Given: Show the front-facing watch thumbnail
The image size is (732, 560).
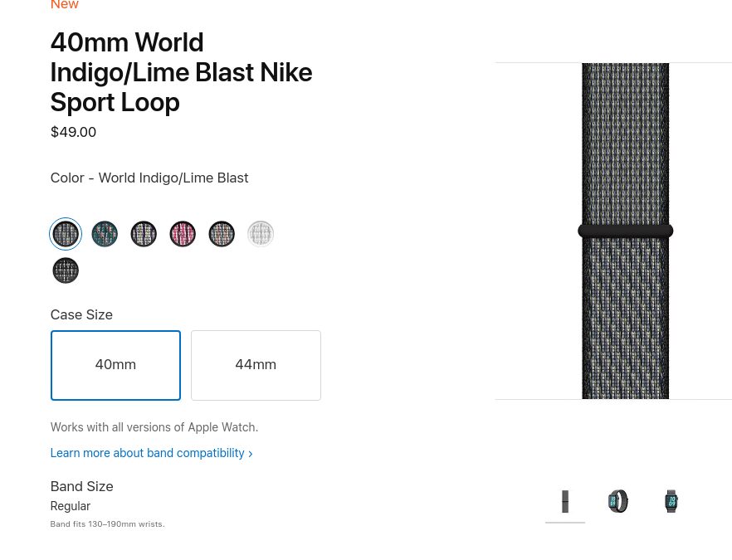Looking at the screenshot, I should click(x=671, y=501).
